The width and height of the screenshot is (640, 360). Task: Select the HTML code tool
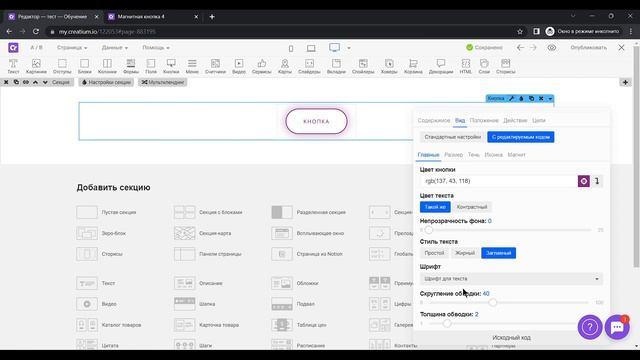(x=465, y=66)
